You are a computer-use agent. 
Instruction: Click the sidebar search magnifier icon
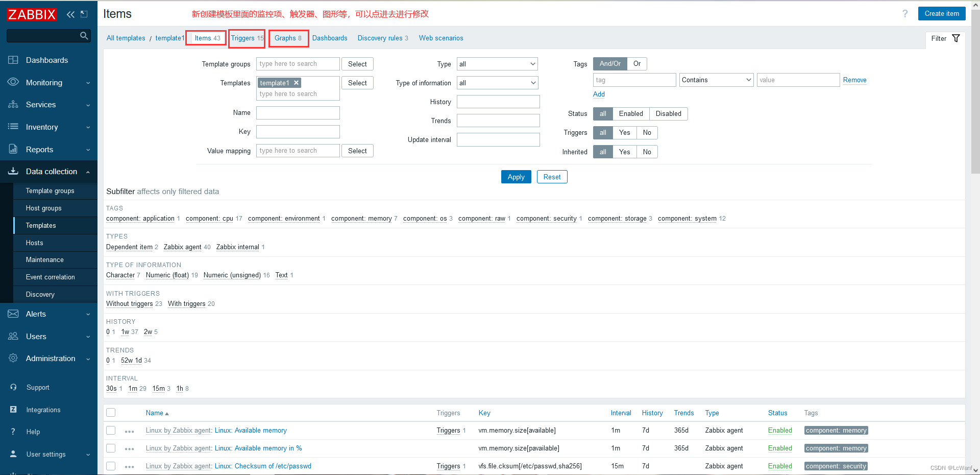(x=84, y=36)
